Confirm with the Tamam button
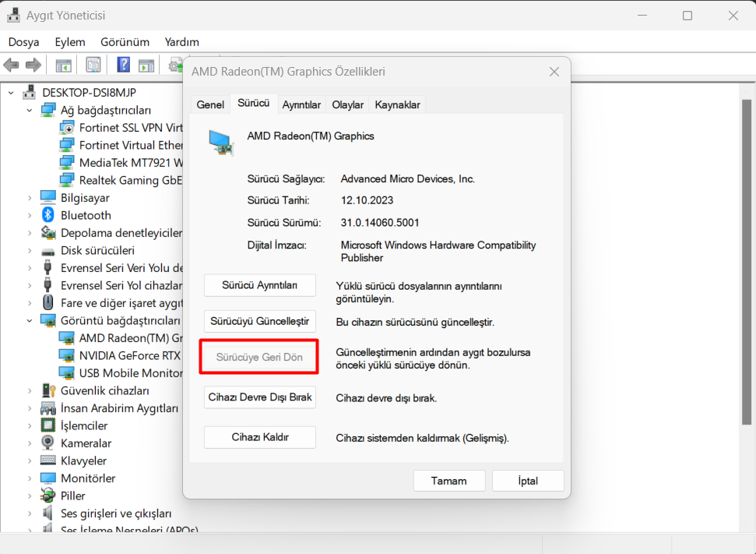The height and width of the screenshot is (554, 756). (x=449, y=481)
